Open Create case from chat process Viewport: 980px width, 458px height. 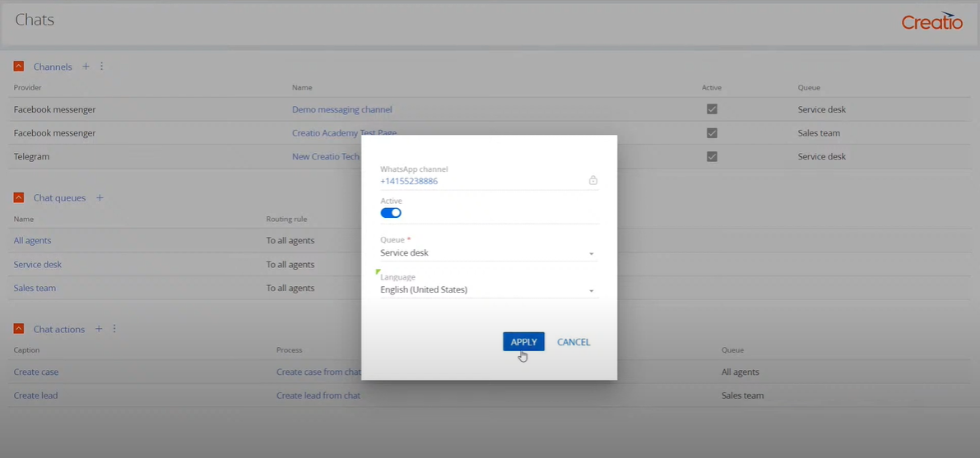(318, 372)
